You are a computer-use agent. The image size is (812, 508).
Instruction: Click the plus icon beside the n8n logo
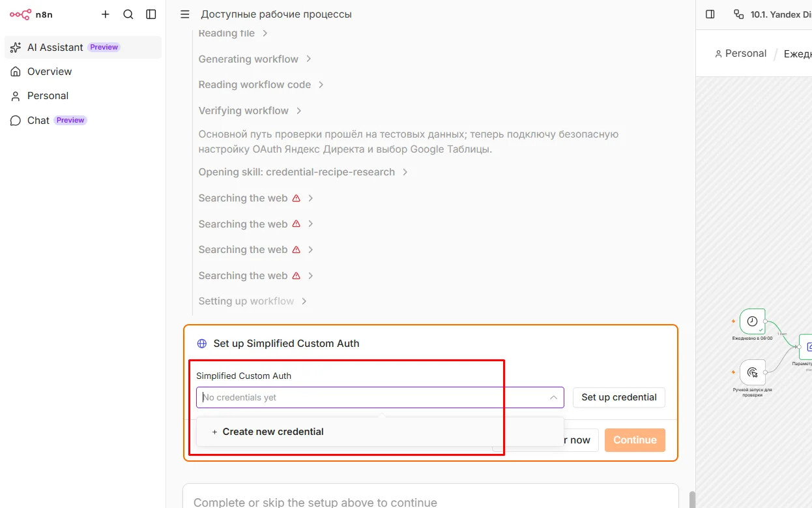(106, 14)
